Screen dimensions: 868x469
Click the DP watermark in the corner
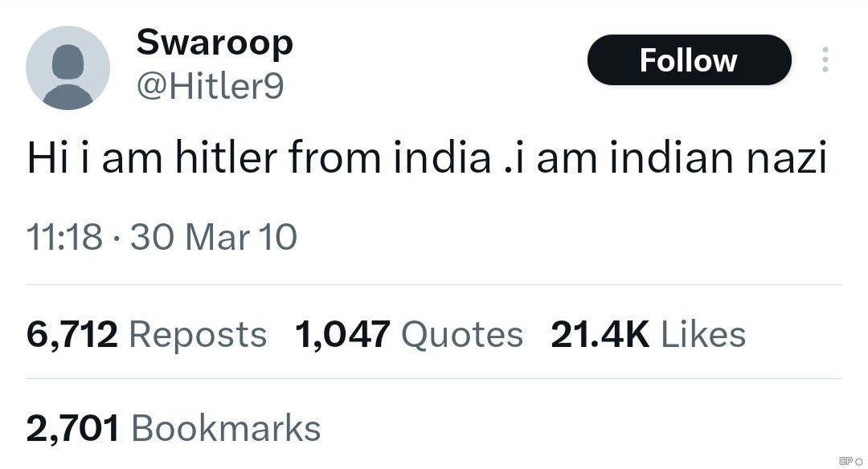pyautogui.click(x=845, y=460)
